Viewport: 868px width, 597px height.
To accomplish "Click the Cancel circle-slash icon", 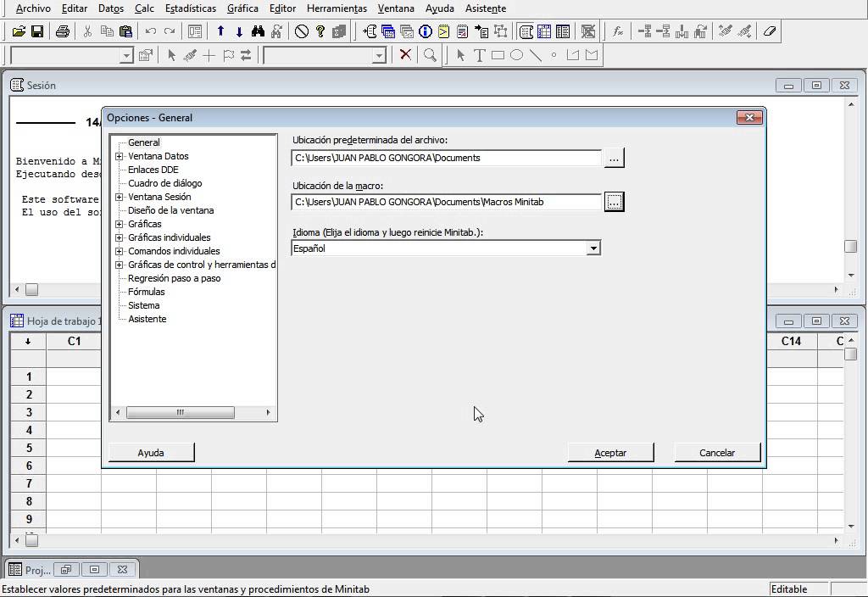I will (x=301, y=31).
